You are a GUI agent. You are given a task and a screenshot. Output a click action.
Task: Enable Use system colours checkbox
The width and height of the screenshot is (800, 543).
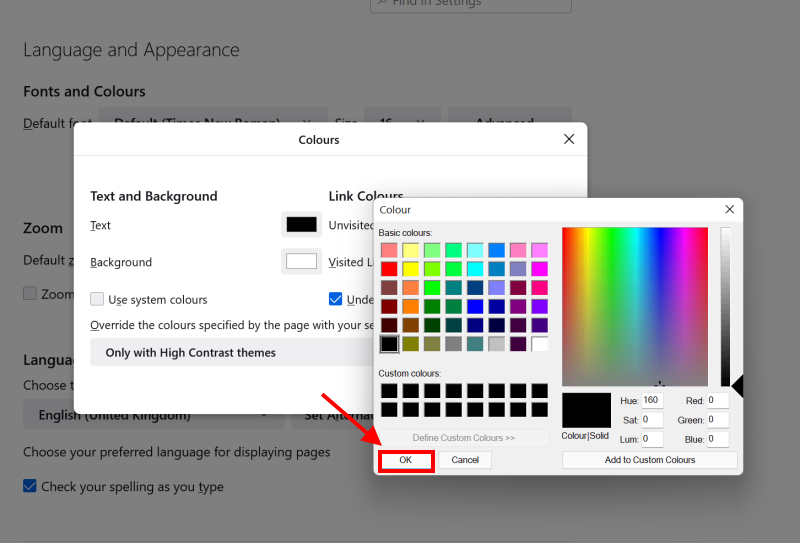pyautogui.click(x=97, y=299)
